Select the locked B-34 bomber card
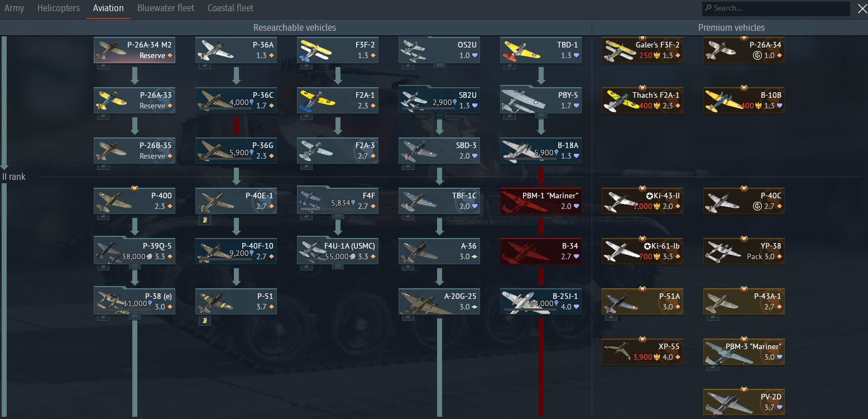 tap(541, 251)
